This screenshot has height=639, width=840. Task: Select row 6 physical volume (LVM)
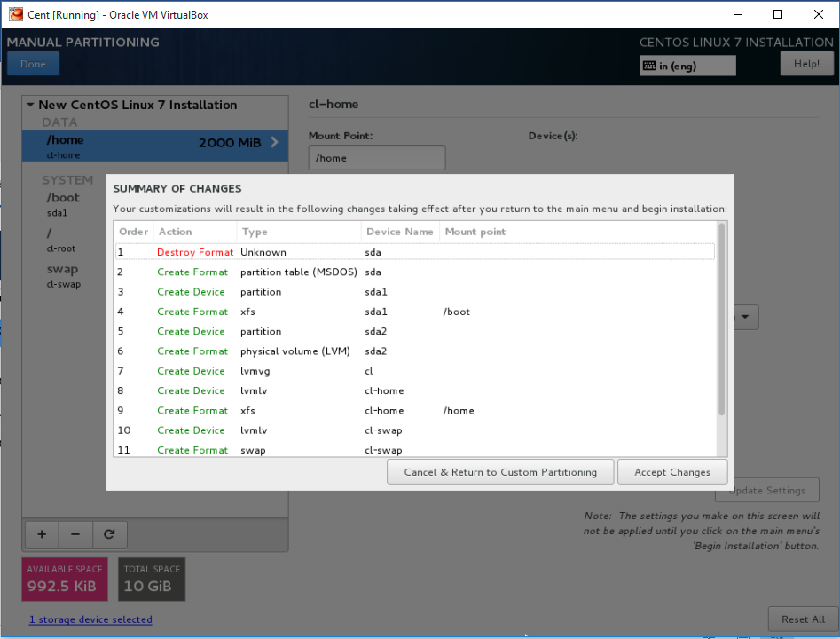point(414,351)
